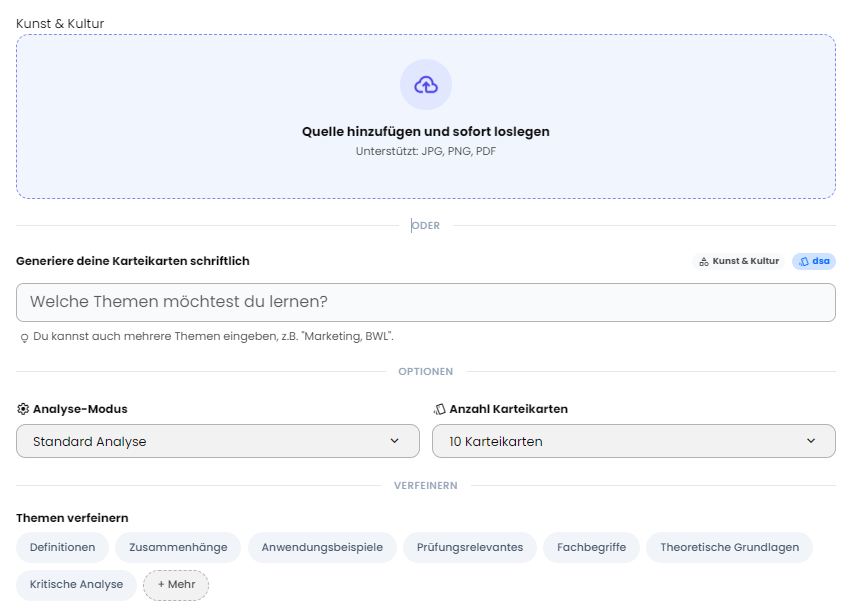857x613 pixels.
Task: Click the topics input field
Action: pyautogui.click(x=425, y=302)
